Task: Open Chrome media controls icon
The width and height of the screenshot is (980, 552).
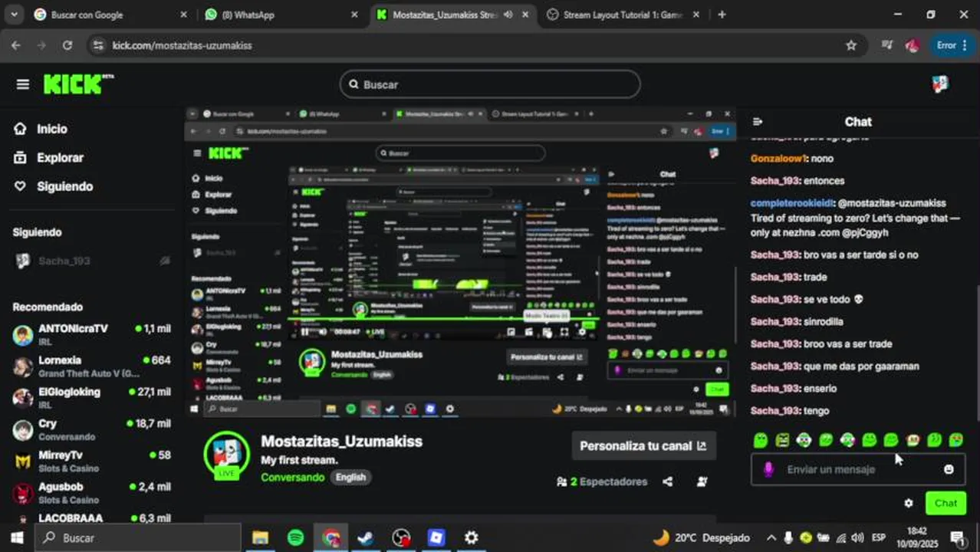Action: [x=887, y=45]
